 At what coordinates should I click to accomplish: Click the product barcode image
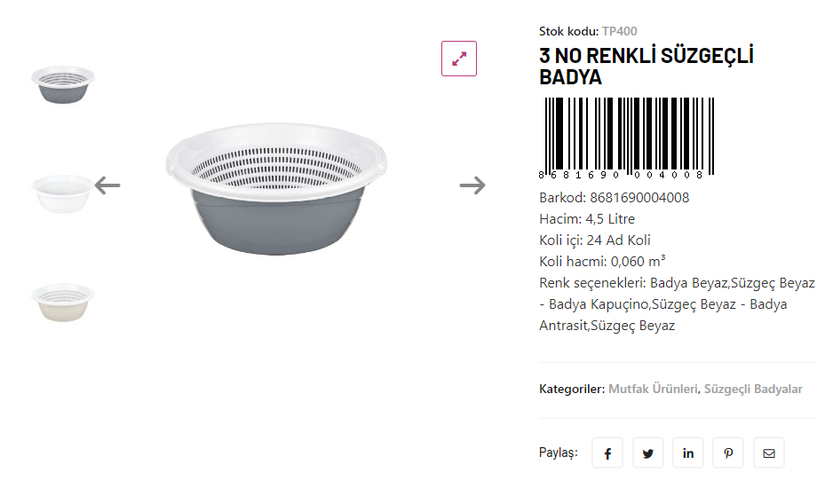pyautogui.click(x=627, y=138)
